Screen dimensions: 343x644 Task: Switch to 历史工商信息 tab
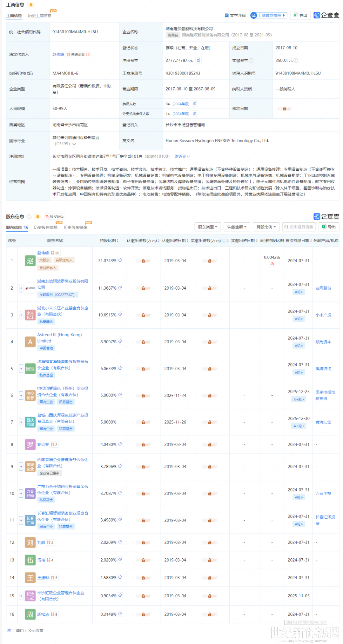(x=40, y=16)
